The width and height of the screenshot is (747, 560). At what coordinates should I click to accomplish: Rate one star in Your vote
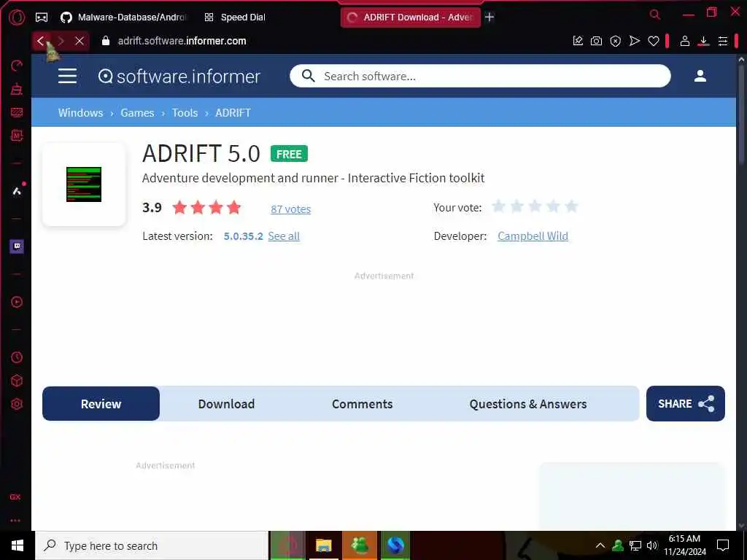498,206
